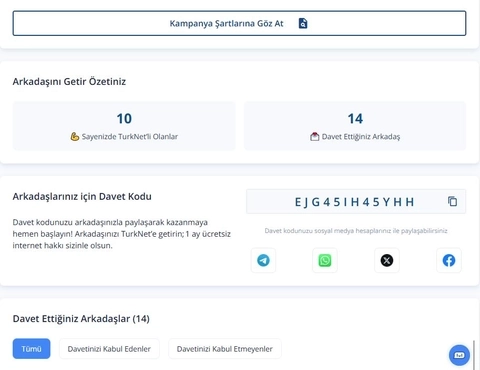Click document icon in Kampanya Şartlarına button
Viewport: 480px width, 370px height.
click(303, 23)
